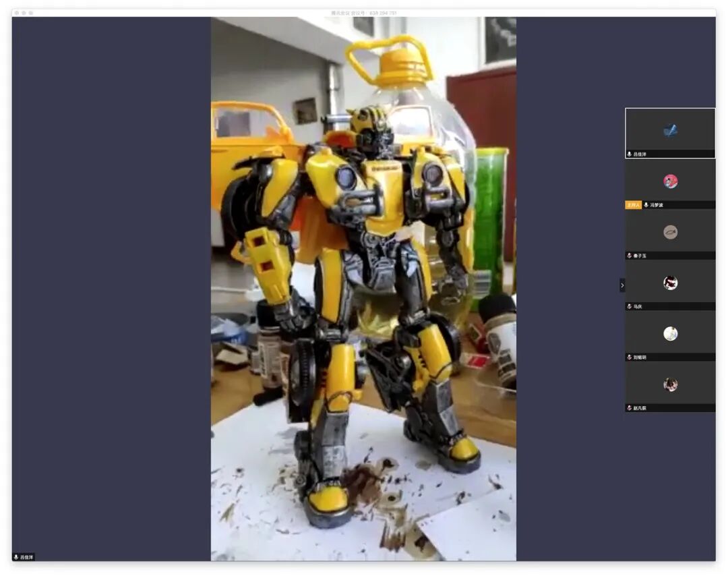
Task: Click the name label 马庆
Action: click(x=638, y=306)
